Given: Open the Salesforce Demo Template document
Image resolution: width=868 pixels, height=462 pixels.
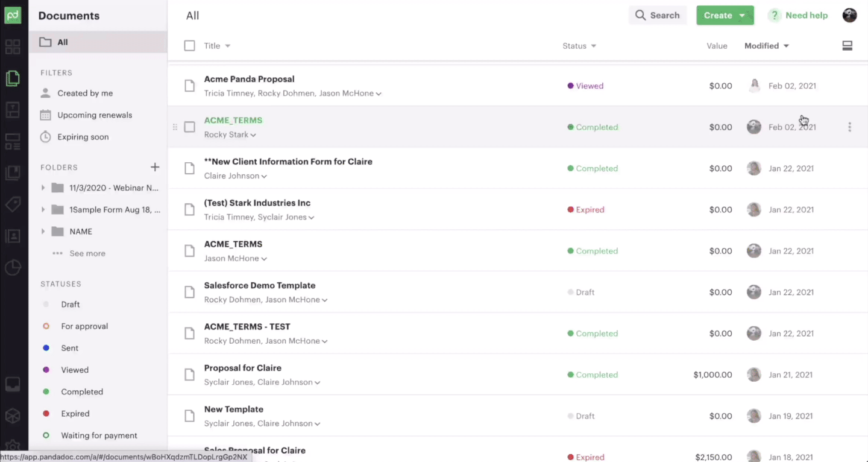Looking at the screenshot, I should coord(260,285).
